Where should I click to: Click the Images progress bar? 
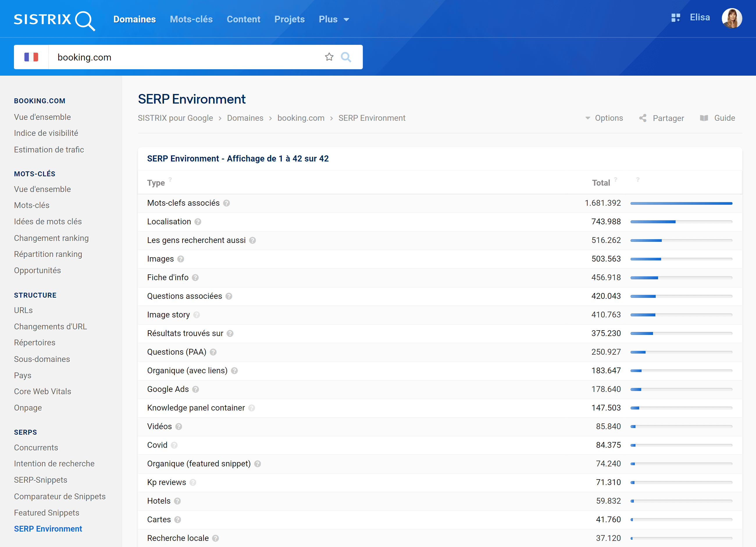pos(681,259)
